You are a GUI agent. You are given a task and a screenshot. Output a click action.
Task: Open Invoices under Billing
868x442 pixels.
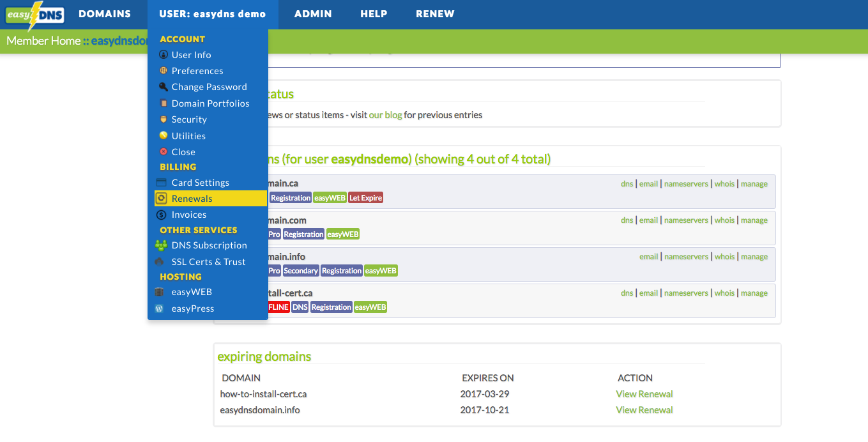(x=189, y=215)
